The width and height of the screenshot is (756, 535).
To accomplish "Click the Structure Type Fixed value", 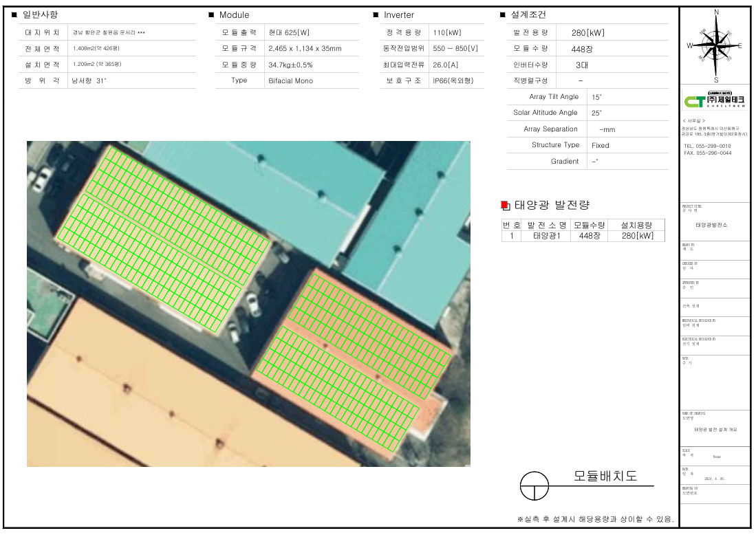I will tap(600, 145).
